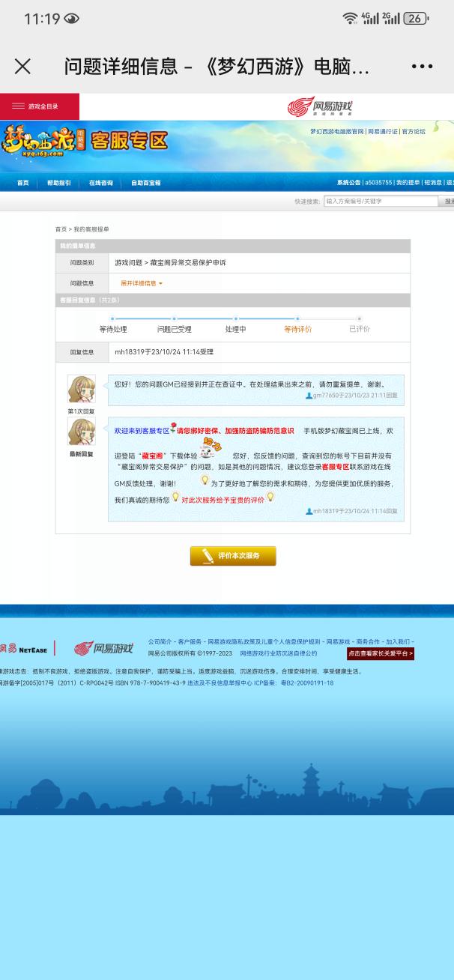Open the three-dot more options menu
This screenshot has height=980, width=454.
pyautogui.click(x=422, y=67)
